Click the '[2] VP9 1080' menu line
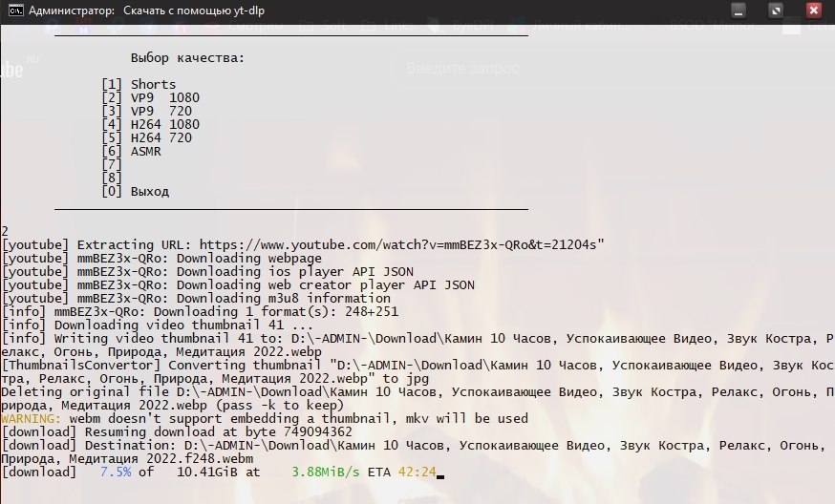The image size is (835, 504). 150,98
